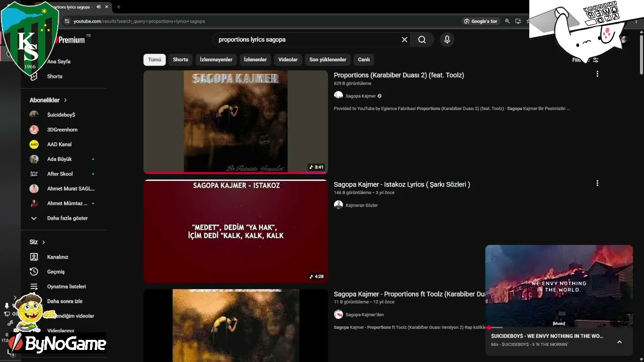
Task: Open the filters icon beside Filtreler
Action: coord(596,60)
